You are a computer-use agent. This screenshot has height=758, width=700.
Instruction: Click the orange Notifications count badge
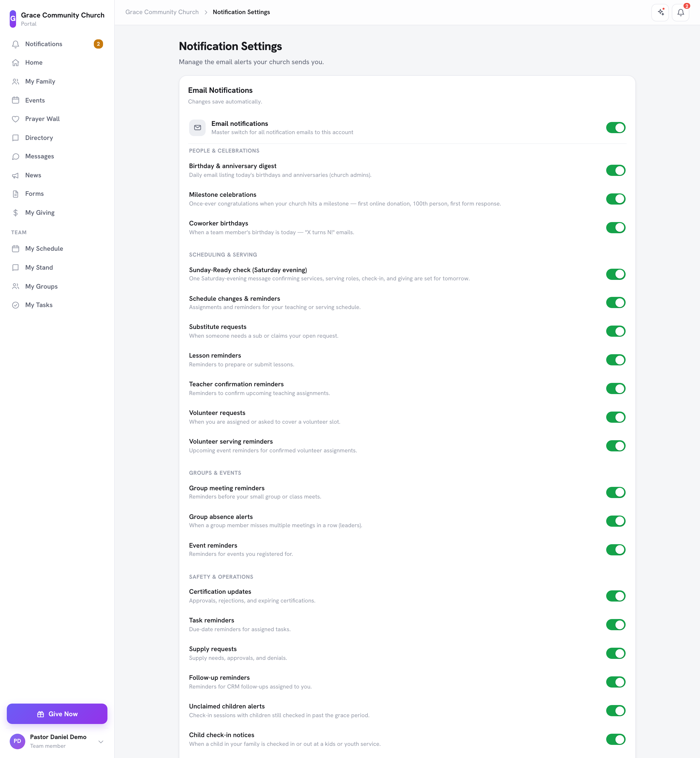[x=98, y=44]
